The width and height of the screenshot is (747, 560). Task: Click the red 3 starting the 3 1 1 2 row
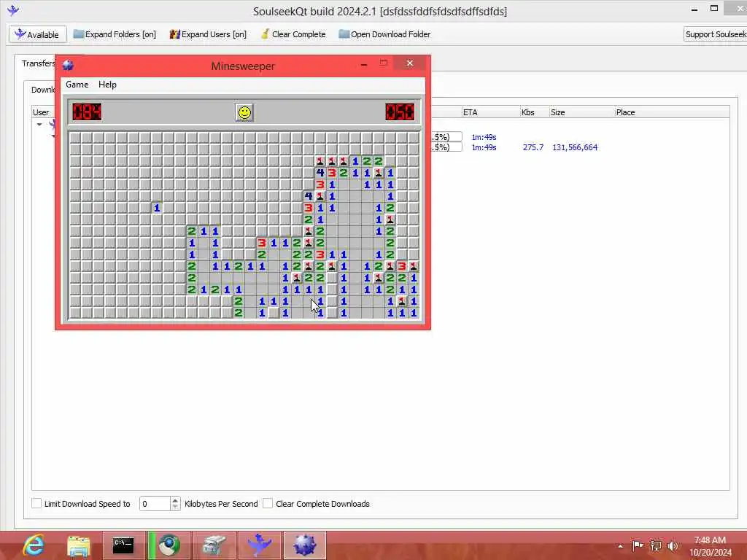coord(262,243)
